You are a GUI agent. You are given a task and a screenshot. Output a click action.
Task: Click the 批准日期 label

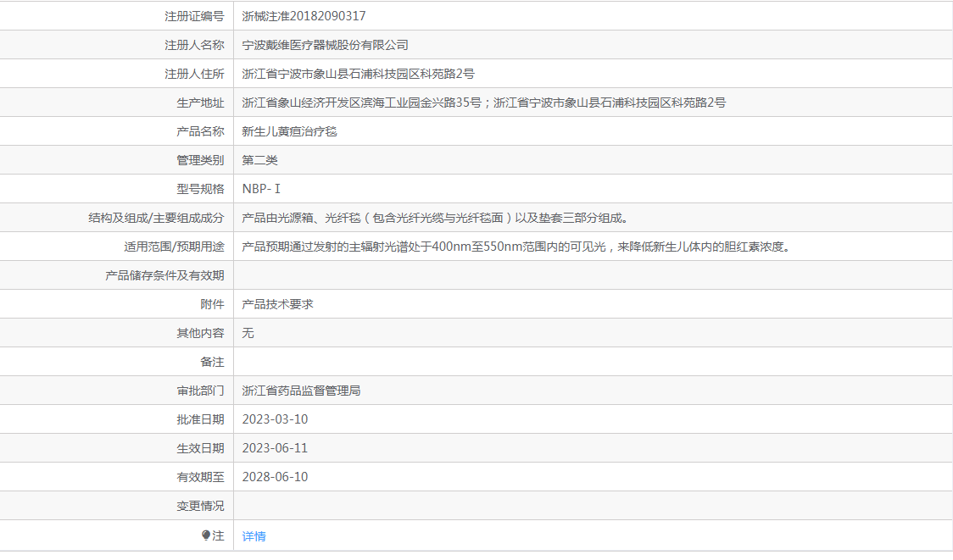201,419
